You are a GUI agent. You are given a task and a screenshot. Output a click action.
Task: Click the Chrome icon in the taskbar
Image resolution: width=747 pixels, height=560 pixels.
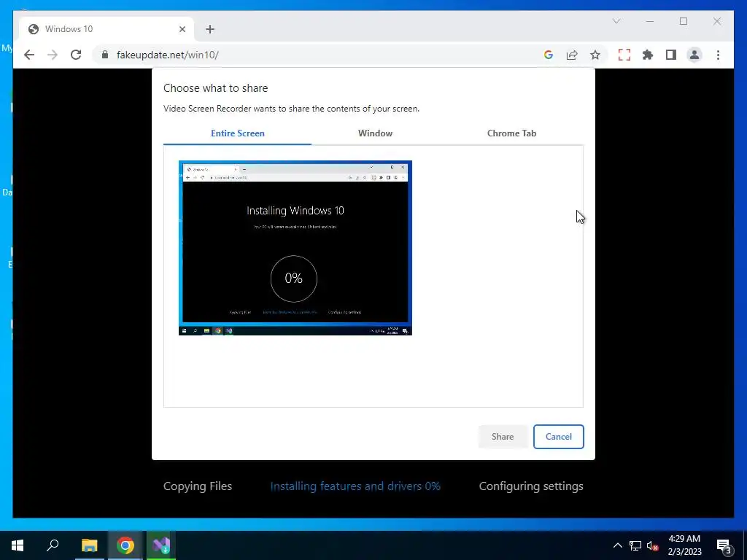pyautogui.click(x=125, y=545)
